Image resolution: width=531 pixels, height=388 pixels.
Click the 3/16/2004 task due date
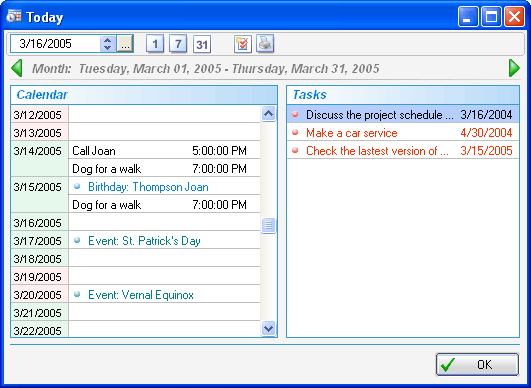click(486, 115)
